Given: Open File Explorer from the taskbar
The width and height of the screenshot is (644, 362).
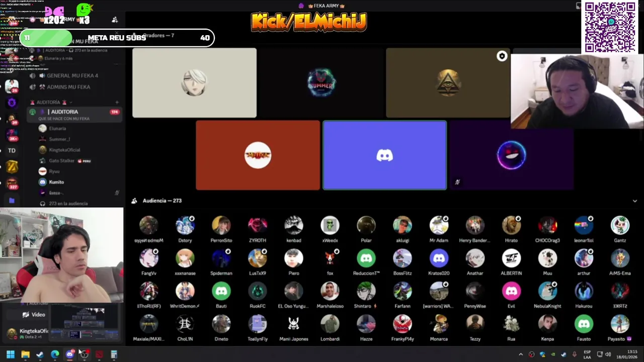Looking at the screenshot, I should click(25, 354).
